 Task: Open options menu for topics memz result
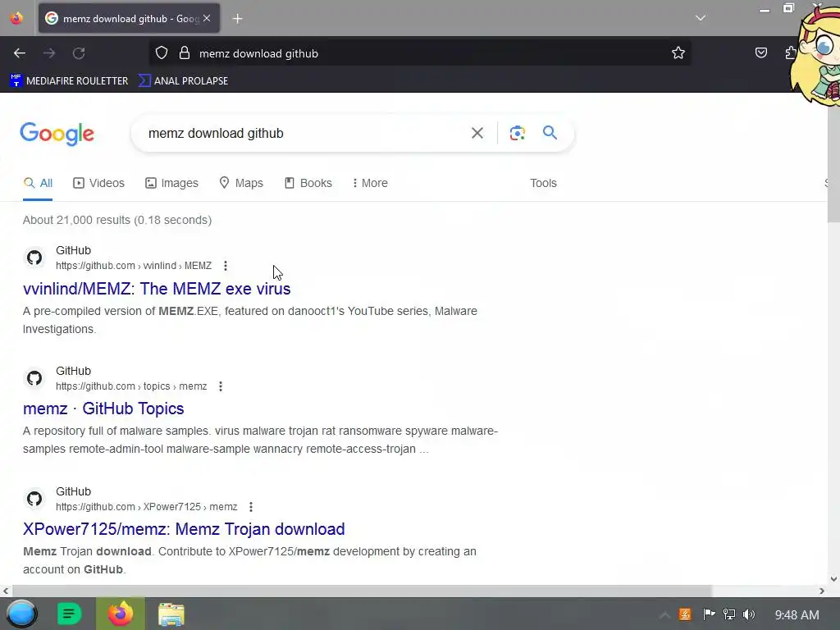click(221, 386)
